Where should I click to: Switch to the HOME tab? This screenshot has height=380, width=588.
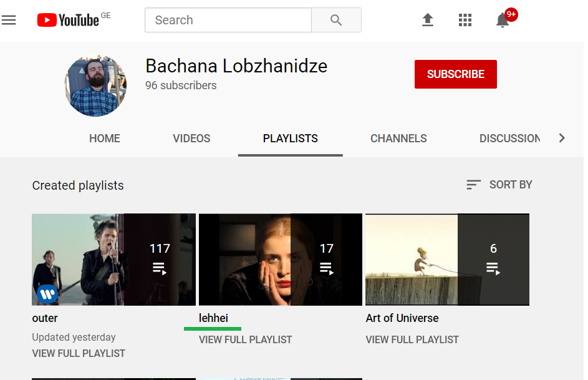(105, 139)
